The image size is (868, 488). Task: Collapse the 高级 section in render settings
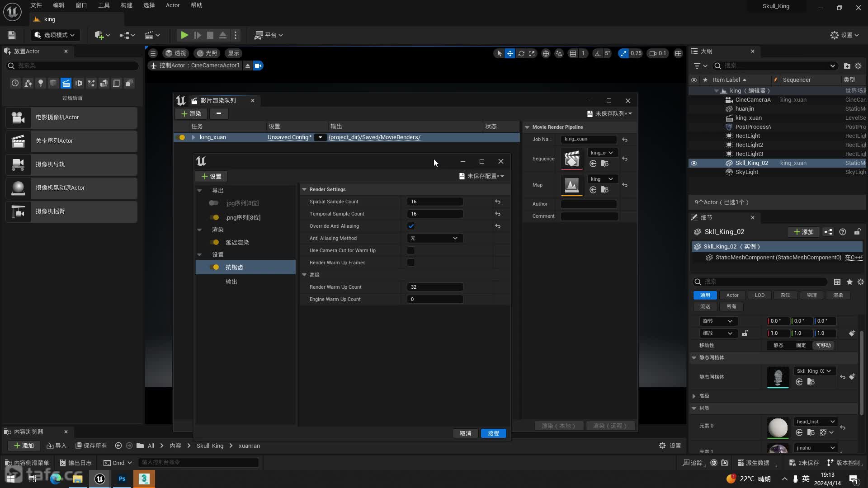pos(304,275)
